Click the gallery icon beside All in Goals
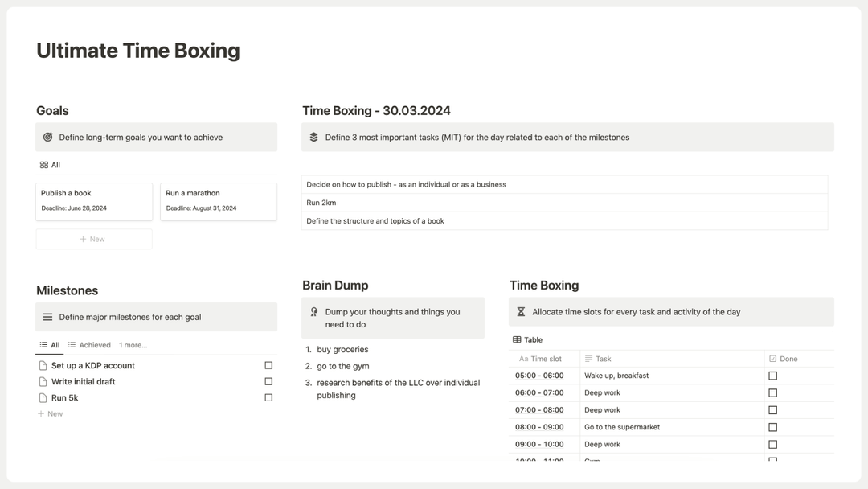Viewport: 868px width, 489px height. point(44,164)
